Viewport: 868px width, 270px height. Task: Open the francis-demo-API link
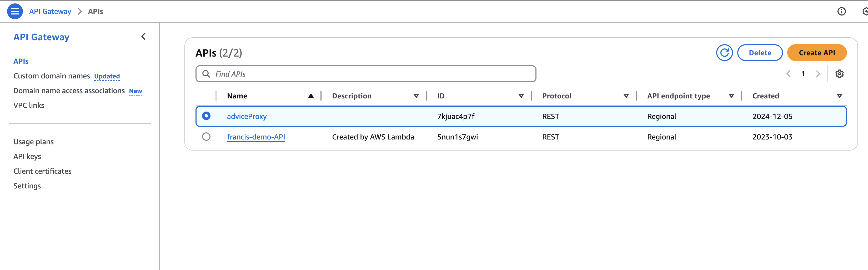(x=256, y=137)
